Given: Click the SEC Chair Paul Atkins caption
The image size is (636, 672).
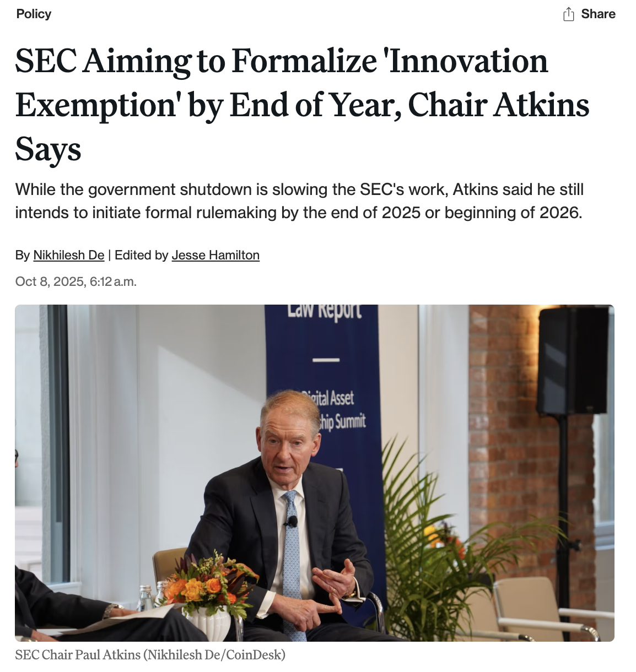Looking at the screenshot, I should point(150,655).
